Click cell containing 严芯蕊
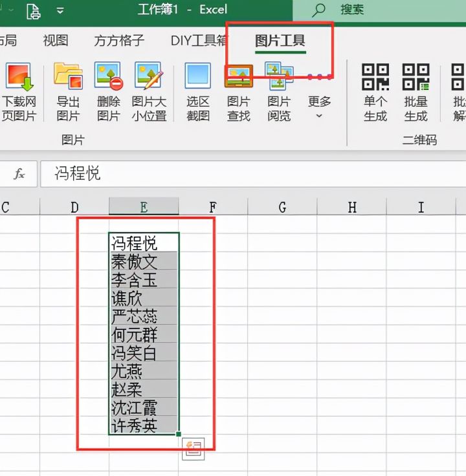The width and height of the screenshot is (466, 476). click(x=144, y=316)
